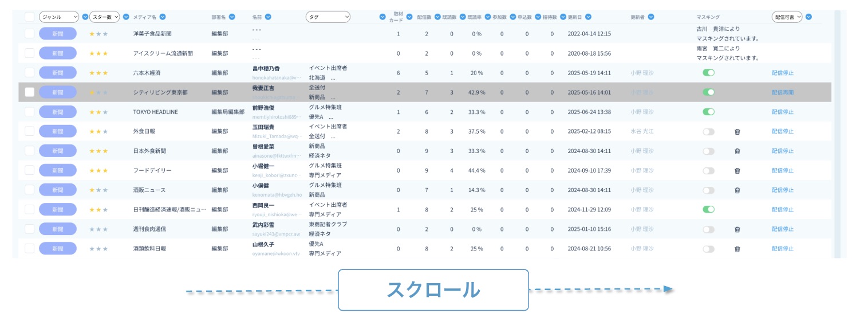Check the select-all checkbox in header
868x321 pixels.
(x=29, y=17)
